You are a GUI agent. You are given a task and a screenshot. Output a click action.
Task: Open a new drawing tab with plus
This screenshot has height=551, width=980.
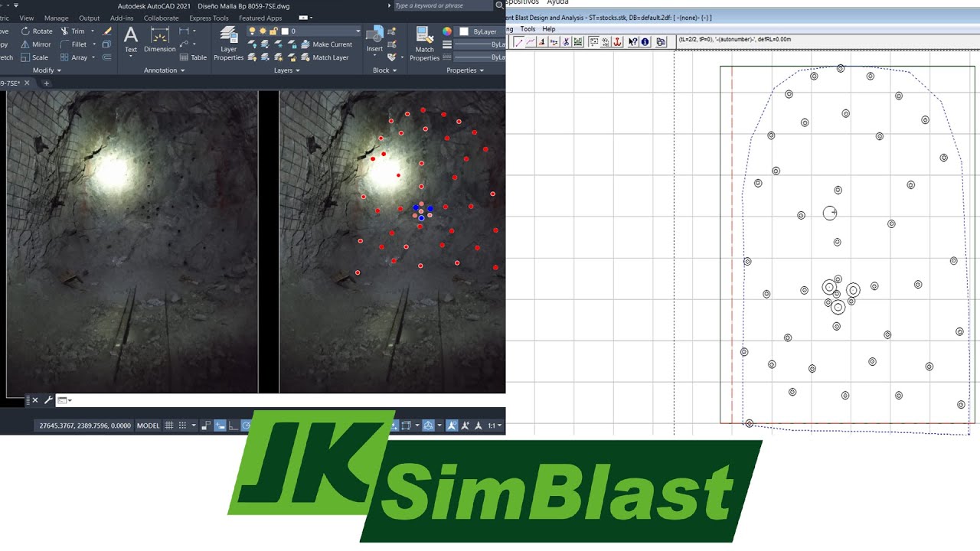[46, 83]
